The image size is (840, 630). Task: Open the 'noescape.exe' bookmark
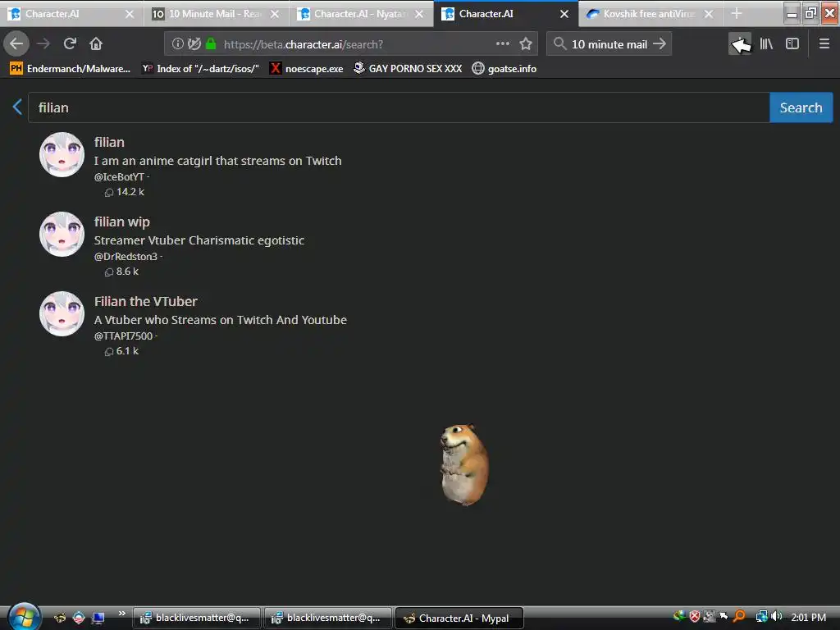307,69
